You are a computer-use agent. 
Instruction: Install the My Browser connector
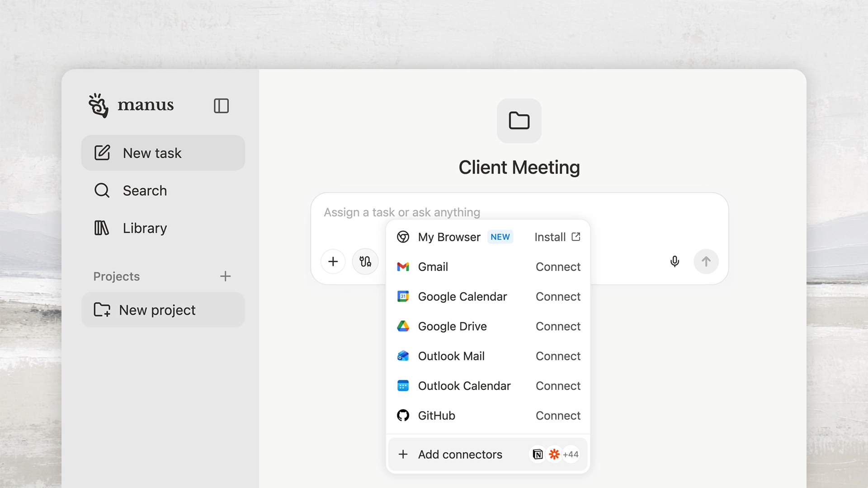coord(557,237)
